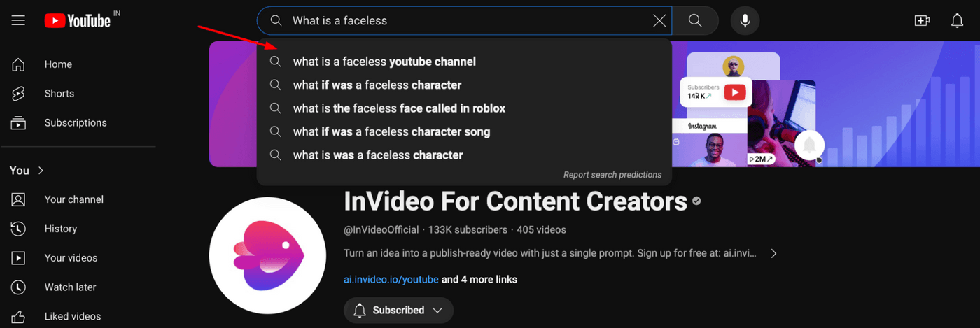Open the notifications bell
The image size is (980, 328).
(957, 21)
